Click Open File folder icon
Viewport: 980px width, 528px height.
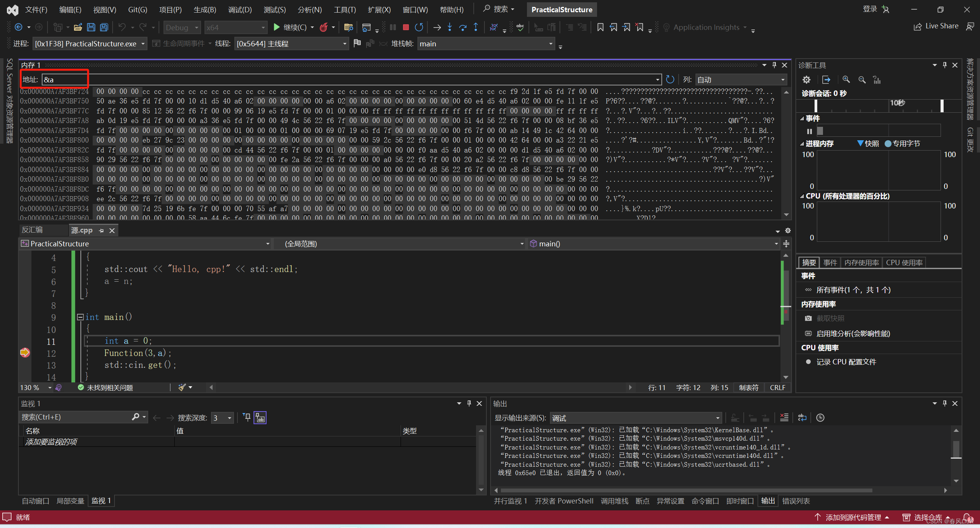(78, 27)
